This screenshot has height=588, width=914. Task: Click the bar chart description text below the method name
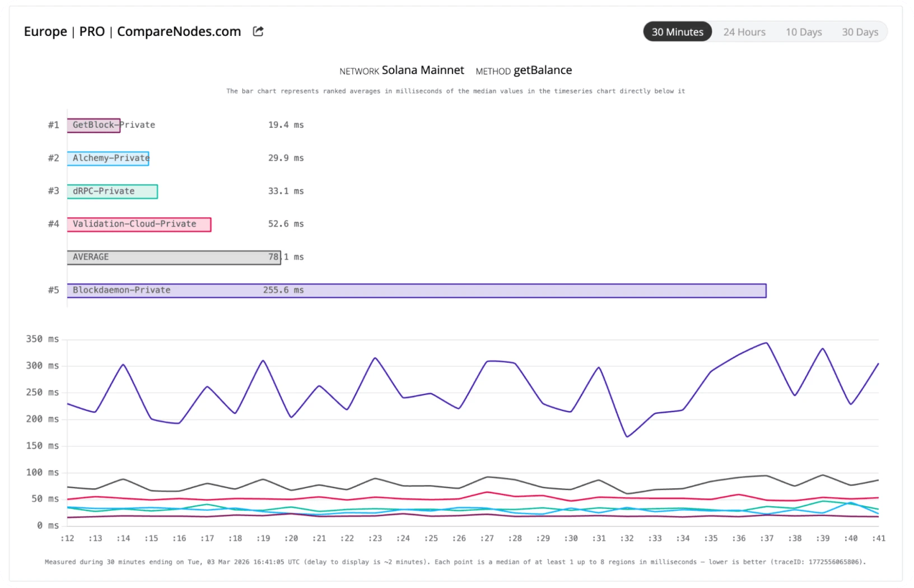455,91
